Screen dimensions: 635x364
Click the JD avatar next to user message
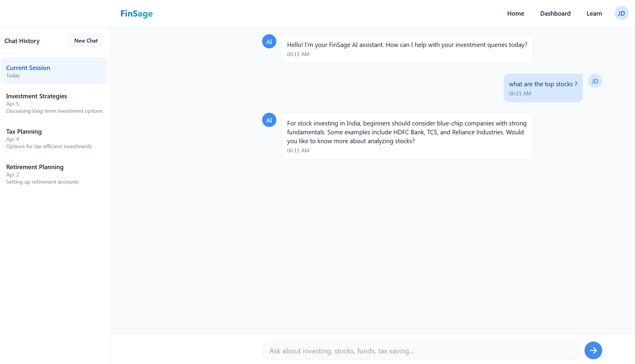(595, 81)
